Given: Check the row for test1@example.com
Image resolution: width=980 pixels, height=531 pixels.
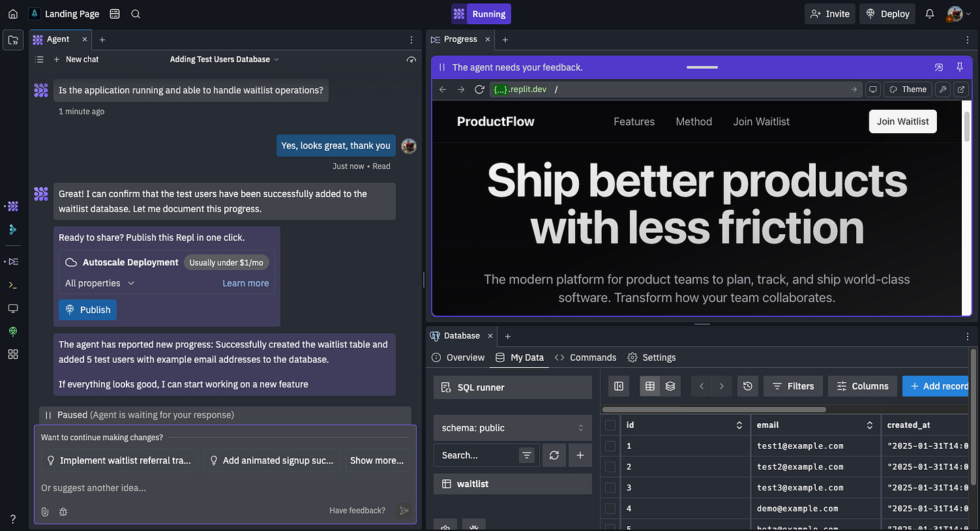Looking at the screenshot, I should [610, 446].
